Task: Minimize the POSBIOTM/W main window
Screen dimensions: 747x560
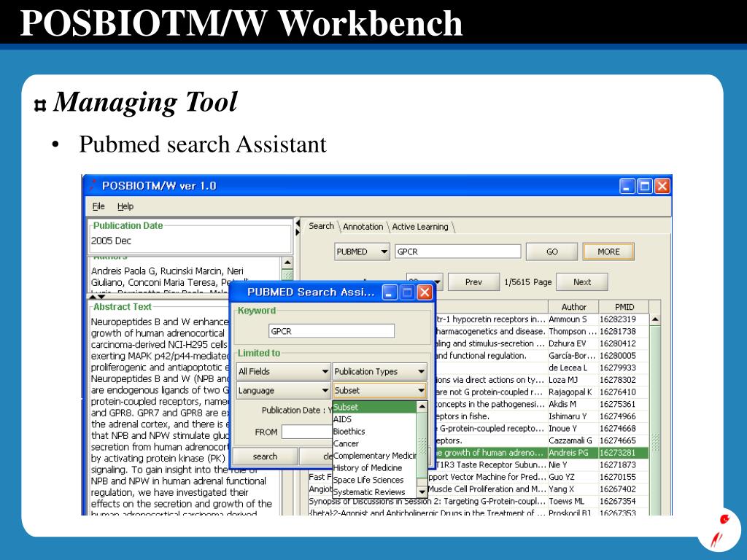Action: point(627,186)
